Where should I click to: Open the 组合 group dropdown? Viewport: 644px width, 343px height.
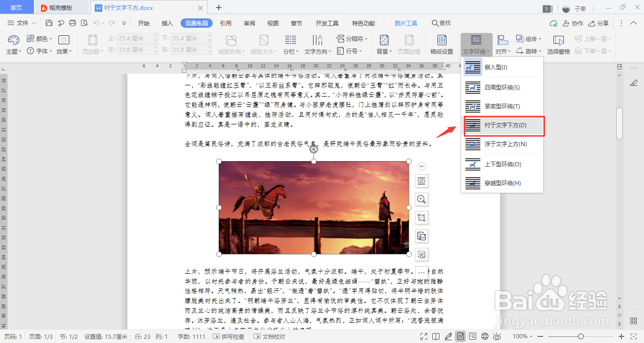(x=528, y=39)
